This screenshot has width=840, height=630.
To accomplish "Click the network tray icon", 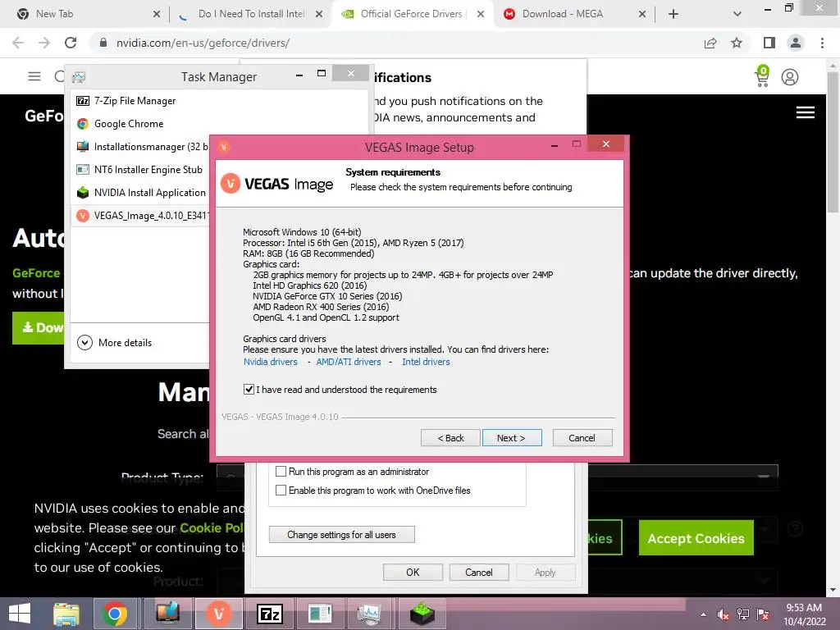I will pyautogui.click(x=743, y=614).
